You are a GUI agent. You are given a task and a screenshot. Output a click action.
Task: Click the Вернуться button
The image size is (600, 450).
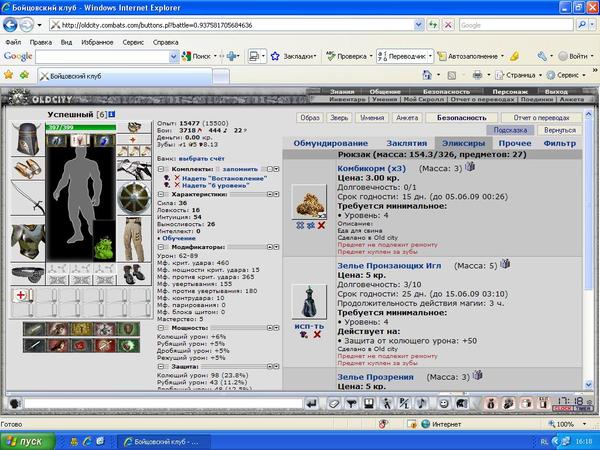(x=559, y=130)
